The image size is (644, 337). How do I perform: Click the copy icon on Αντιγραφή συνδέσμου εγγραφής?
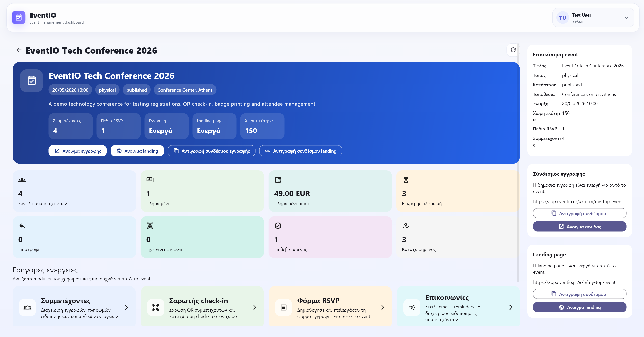point(176,151)
